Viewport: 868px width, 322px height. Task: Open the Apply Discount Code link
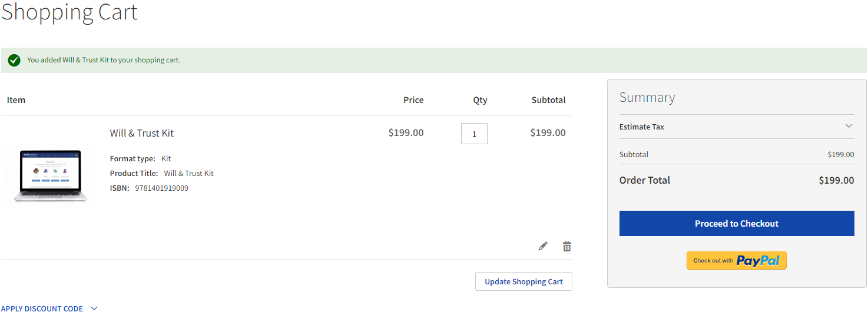click(x=42, y=308)
